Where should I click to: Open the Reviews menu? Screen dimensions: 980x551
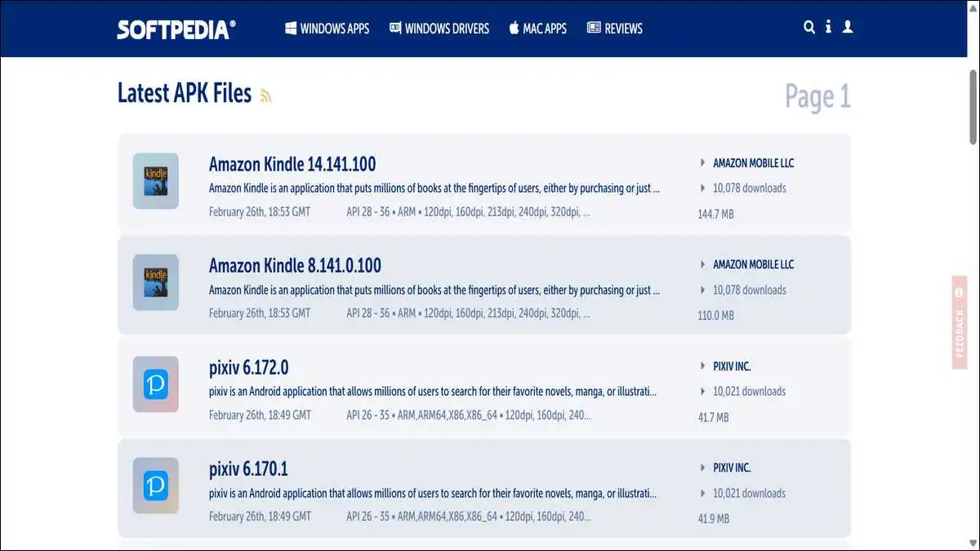[x=615, y=29]
